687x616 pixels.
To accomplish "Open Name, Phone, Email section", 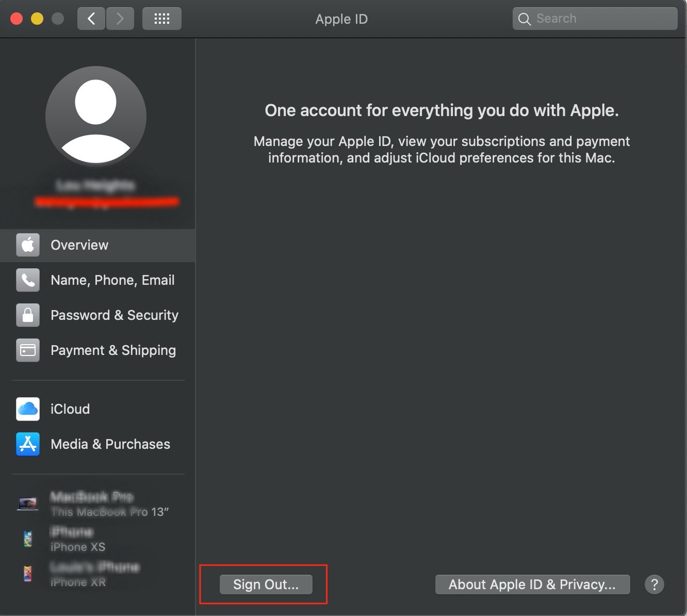I will pyautogui.click(x=97, y=280).
